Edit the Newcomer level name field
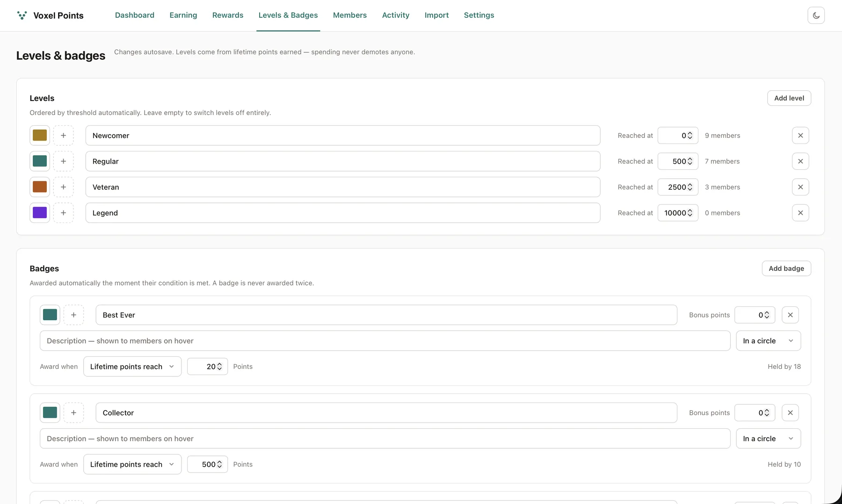This screenshot has height=504, width=842. click(x=343, y=136)
